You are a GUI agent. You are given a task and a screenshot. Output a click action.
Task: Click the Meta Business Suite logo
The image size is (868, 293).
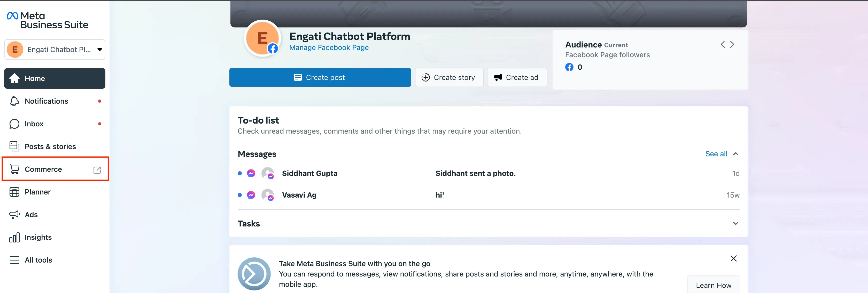pyautogui.click(x=48, y=20)
